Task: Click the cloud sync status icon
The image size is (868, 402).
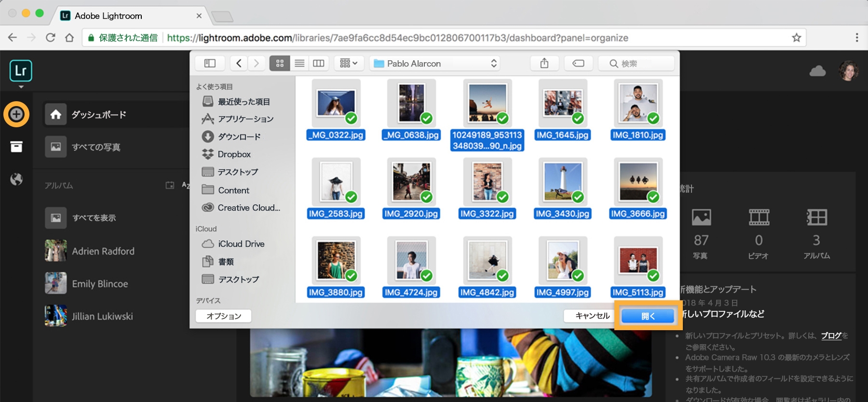Action: click(x=817, y=71)
